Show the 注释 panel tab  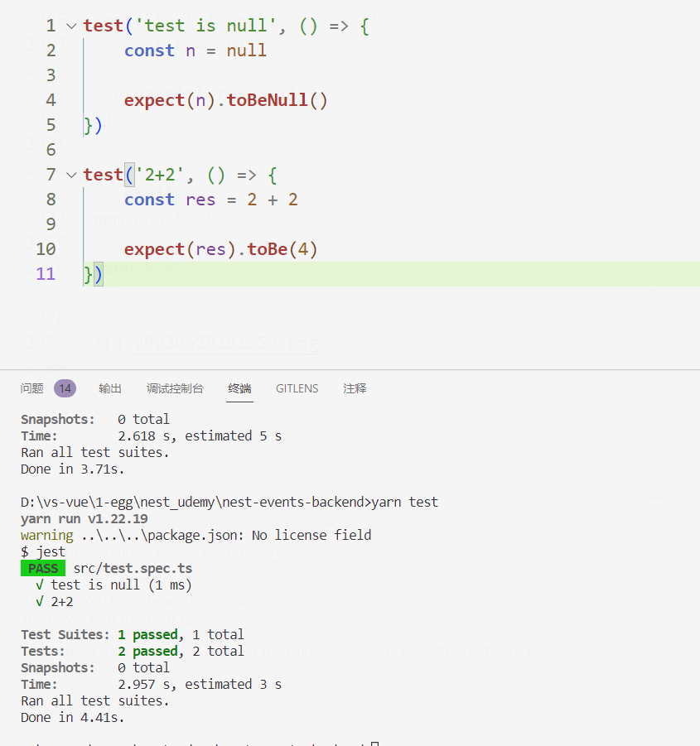tap(355, 388)
